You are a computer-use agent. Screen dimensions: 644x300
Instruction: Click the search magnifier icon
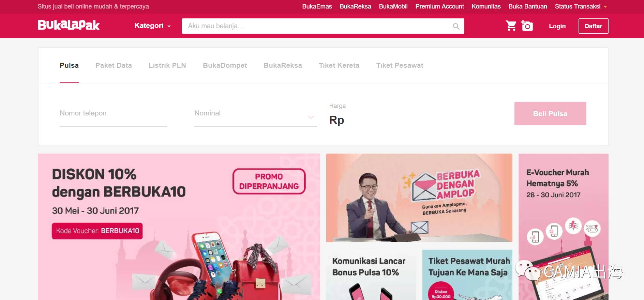point(456,26)
